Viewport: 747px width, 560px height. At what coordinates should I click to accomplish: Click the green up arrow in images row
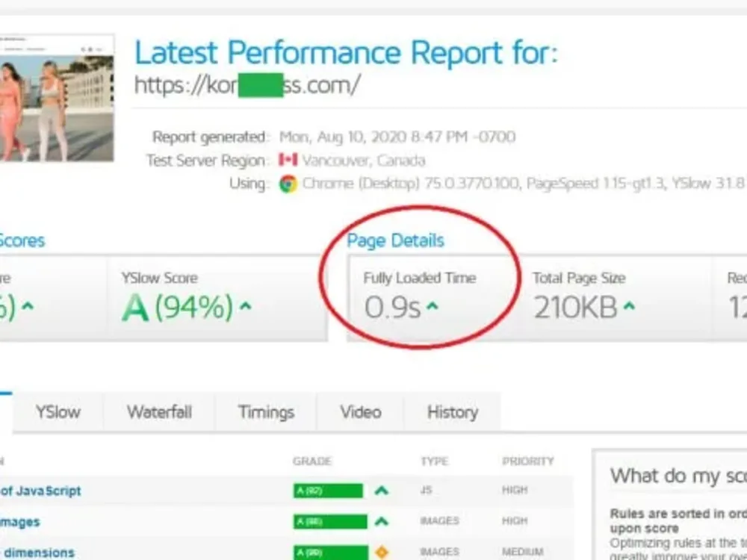coord(381,521)
